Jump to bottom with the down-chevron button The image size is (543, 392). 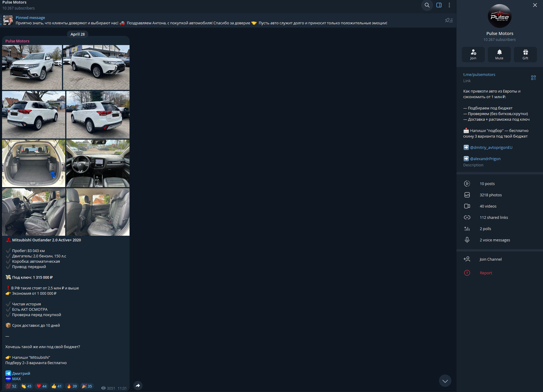pos(445,381)
